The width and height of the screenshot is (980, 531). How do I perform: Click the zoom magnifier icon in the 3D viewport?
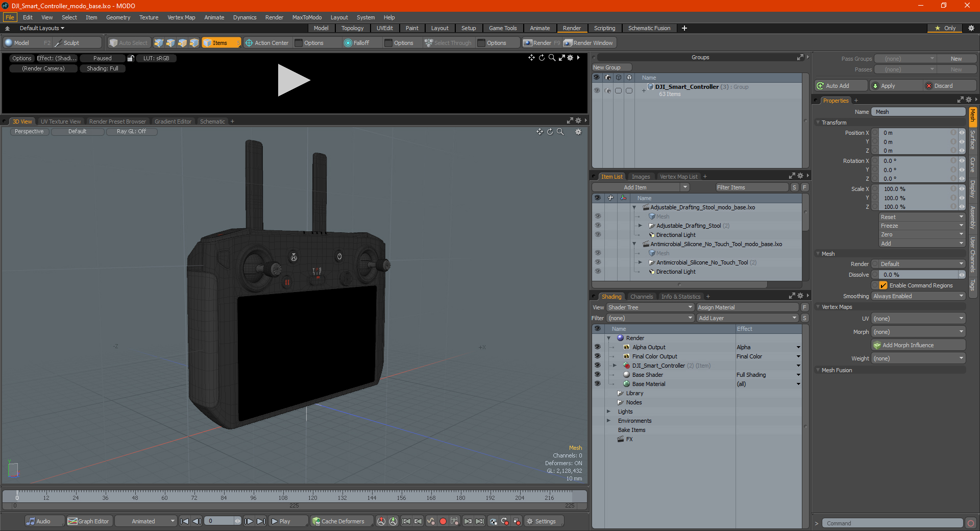pos(560,132)
